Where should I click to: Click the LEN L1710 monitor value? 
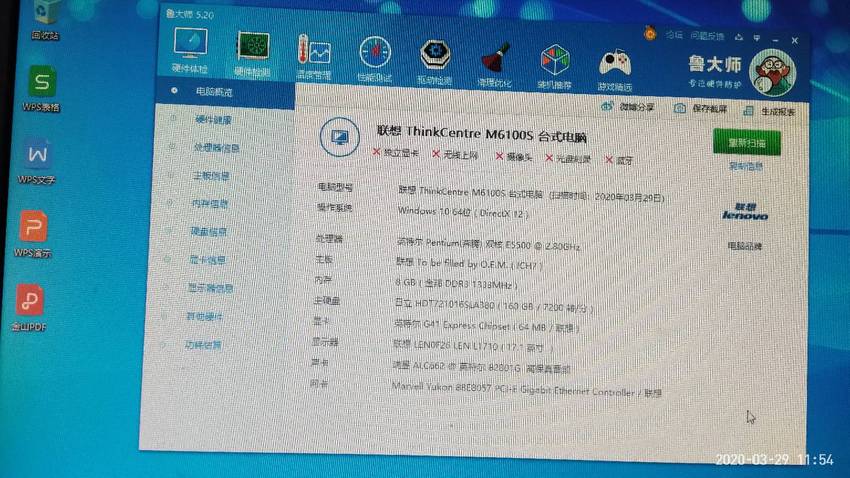(473, 346)
